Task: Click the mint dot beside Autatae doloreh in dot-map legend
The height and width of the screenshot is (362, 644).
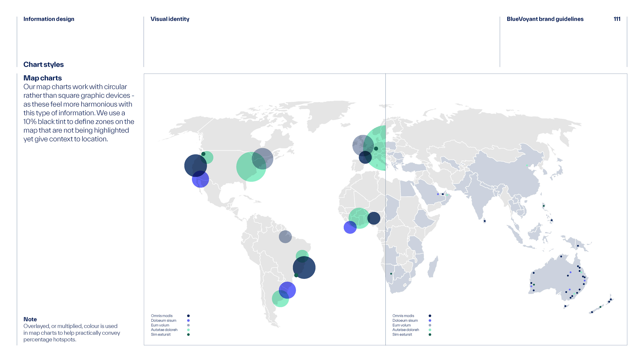Action: [430, 330]
